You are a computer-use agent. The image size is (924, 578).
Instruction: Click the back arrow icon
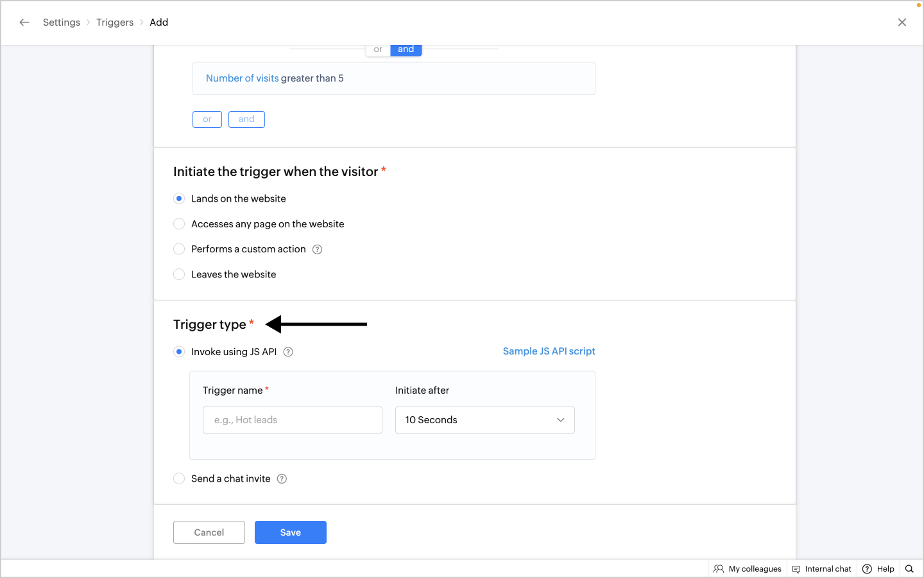click(x=24, y=22)
